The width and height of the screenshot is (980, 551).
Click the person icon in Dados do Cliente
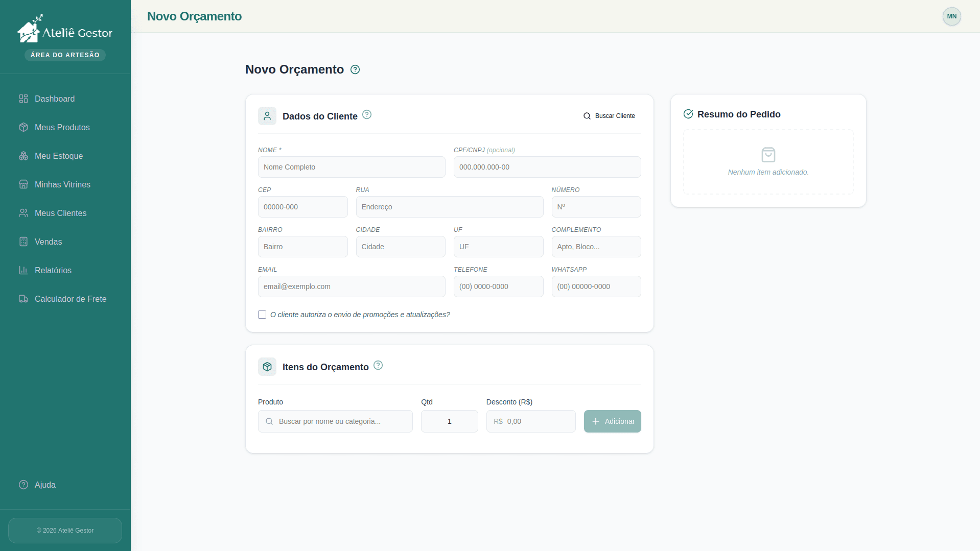(267, 116)
